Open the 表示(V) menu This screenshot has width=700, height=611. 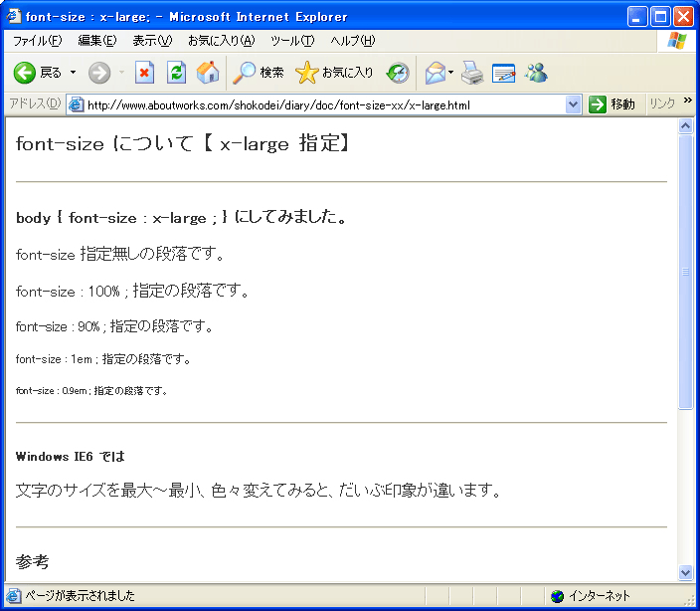151,41
